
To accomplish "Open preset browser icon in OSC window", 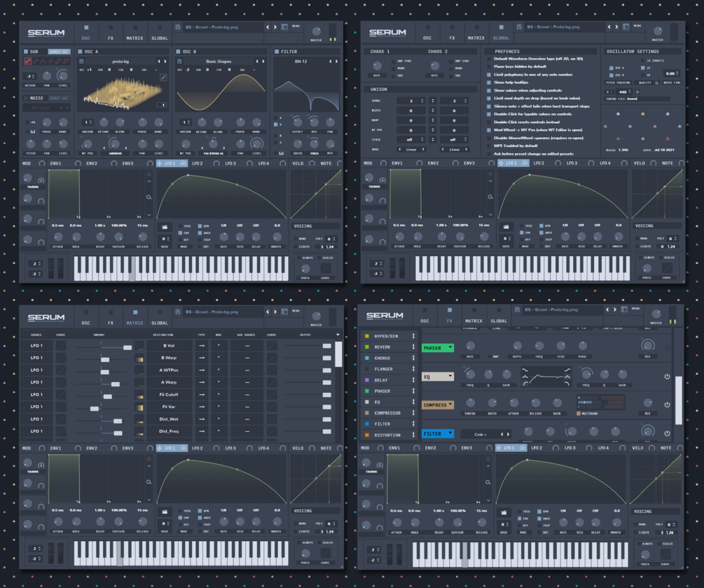I will tap(284, 27).
